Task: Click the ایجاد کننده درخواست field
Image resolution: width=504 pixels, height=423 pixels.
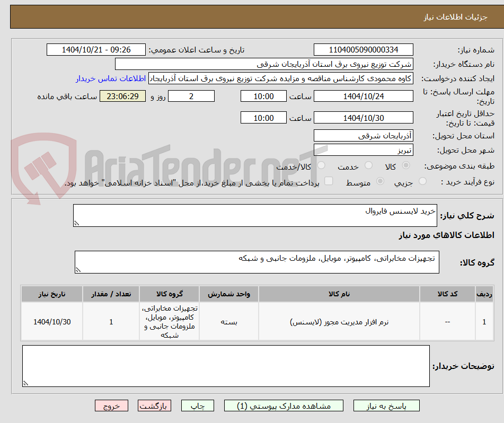Action: [x=280, y=79]
